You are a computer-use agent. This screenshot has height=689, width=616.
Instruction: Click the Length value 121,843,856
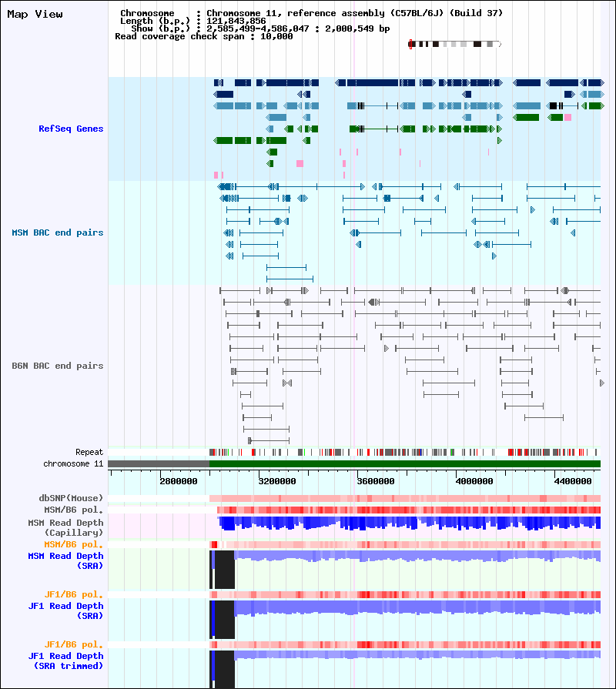(x=236, y=21)
